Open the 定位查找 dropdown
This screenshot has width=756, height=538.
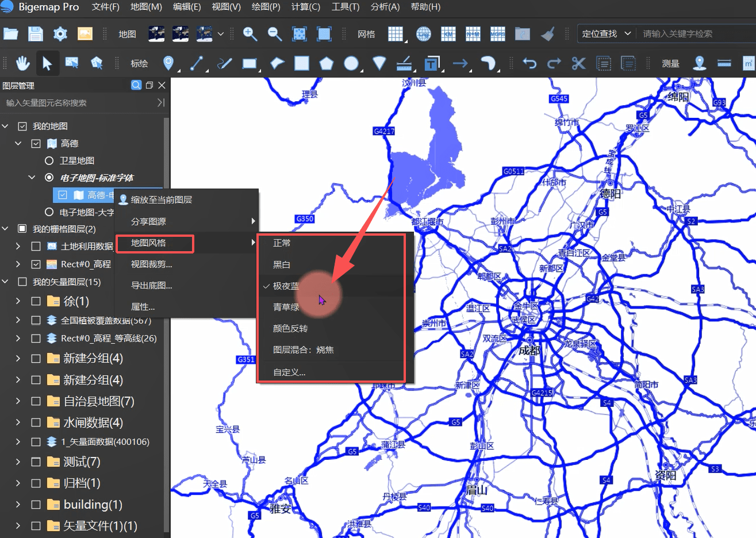click(607, 33)
